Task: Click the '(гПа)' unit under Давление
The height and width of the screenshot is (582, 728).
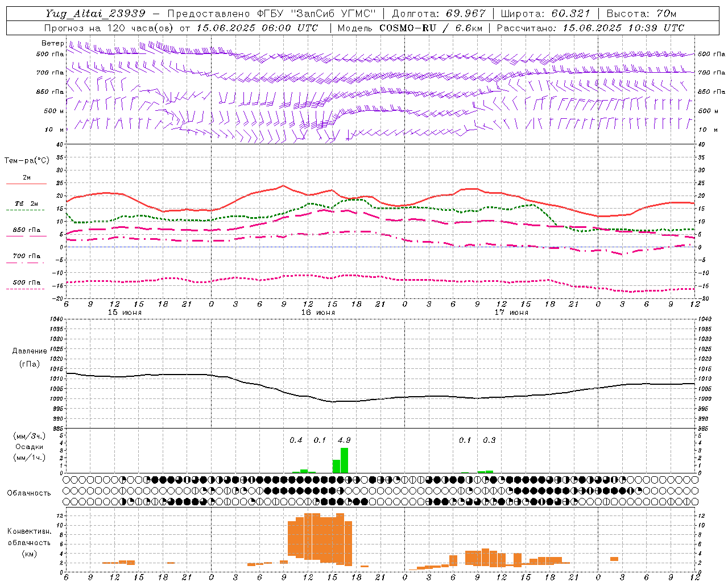Action: tap(30, 364)
